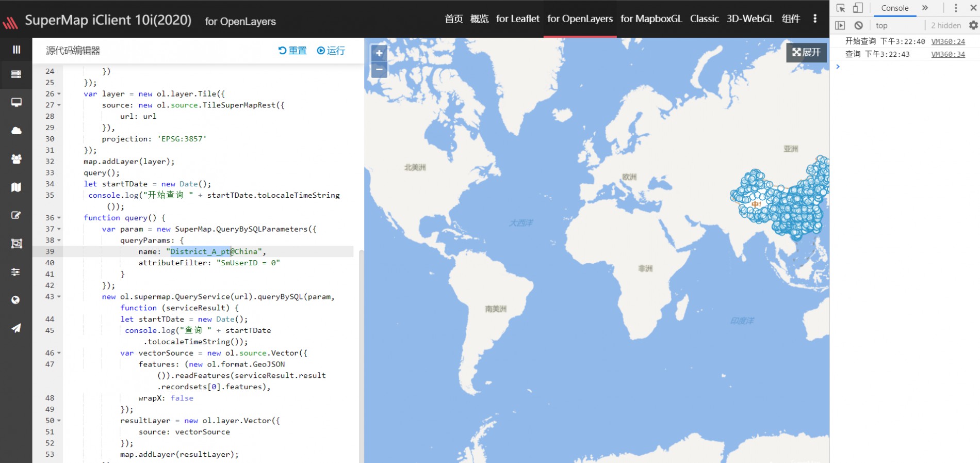980x463 pixels.
Task: Click 'EPSG:3857' projection string
Action: [x=182, y=139]
